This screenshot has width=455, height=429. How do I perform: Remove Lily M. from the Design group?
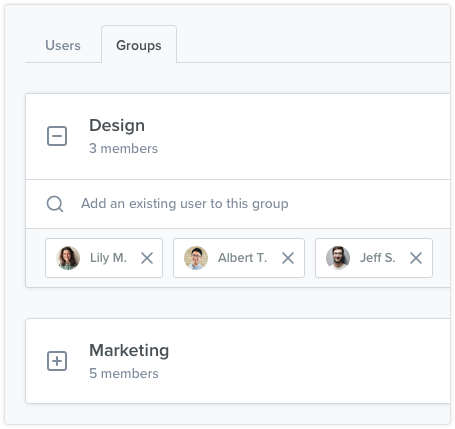[x=147, y=258]
